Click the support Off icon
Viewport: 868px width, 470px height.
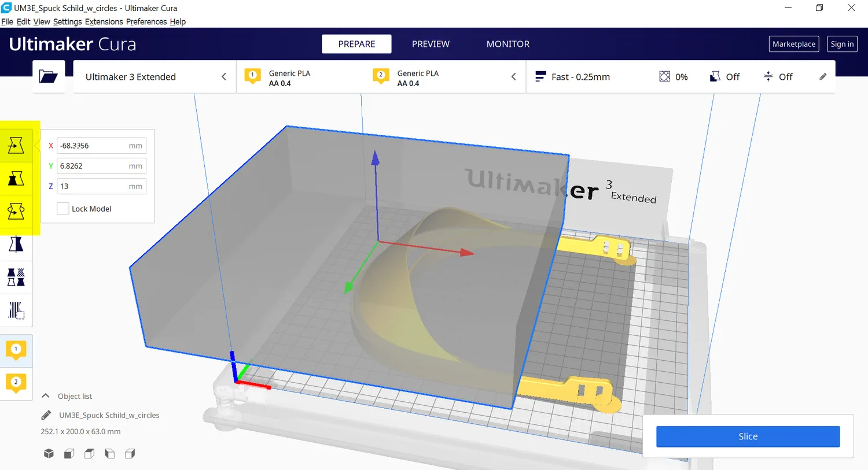point(715,76)
